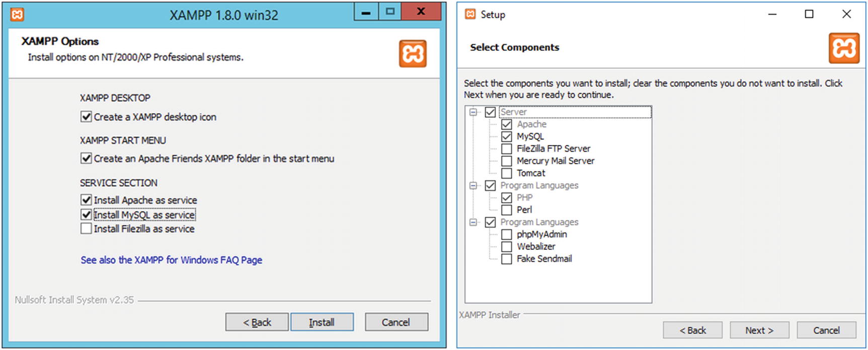Close the XAMPP 1.8.0 win32 window
Screen dimensions: 868x350
[421, 12]
